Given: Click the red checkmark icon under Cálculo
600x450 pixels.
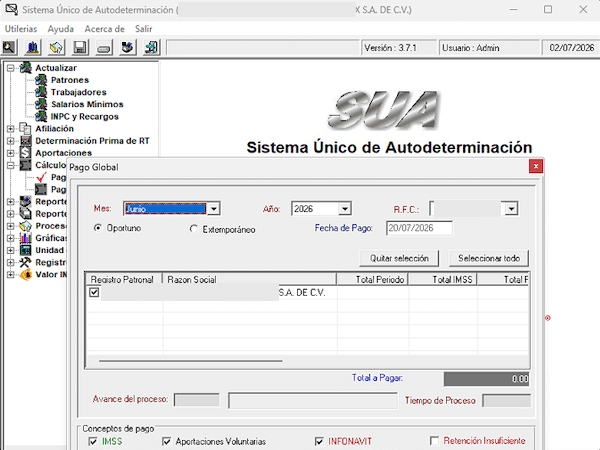Looking at the screenshot, I should [41, 177].
